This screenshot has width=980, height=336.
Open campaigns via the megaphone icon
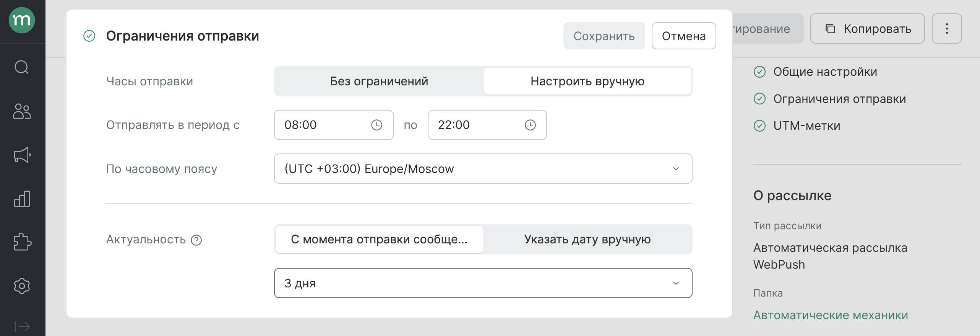click(x=22, y=155)
